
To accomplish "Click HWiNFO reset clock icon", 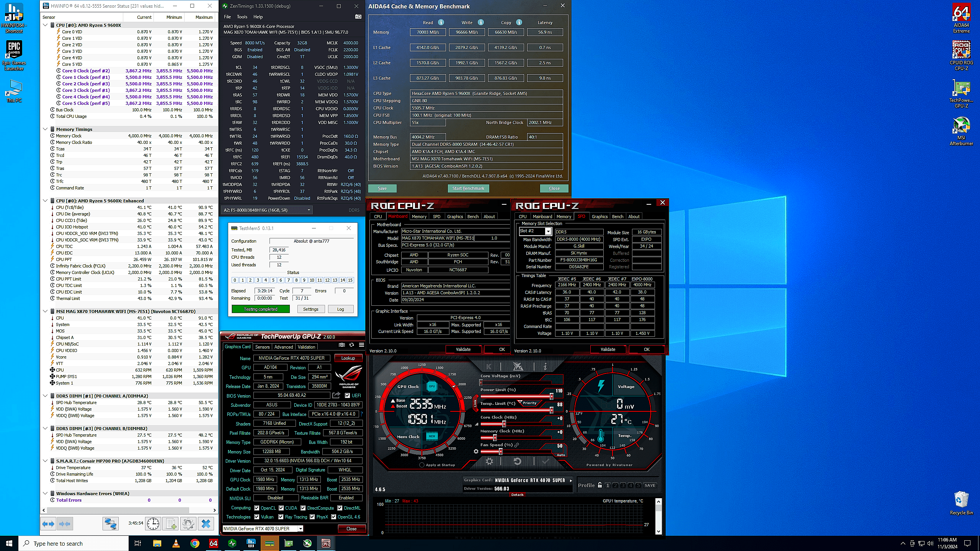I will click(153, 523).
